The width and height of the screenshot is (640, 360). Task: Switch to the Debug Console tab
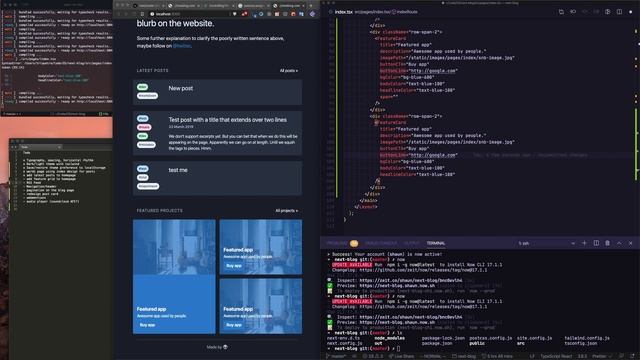coord(380,243)
